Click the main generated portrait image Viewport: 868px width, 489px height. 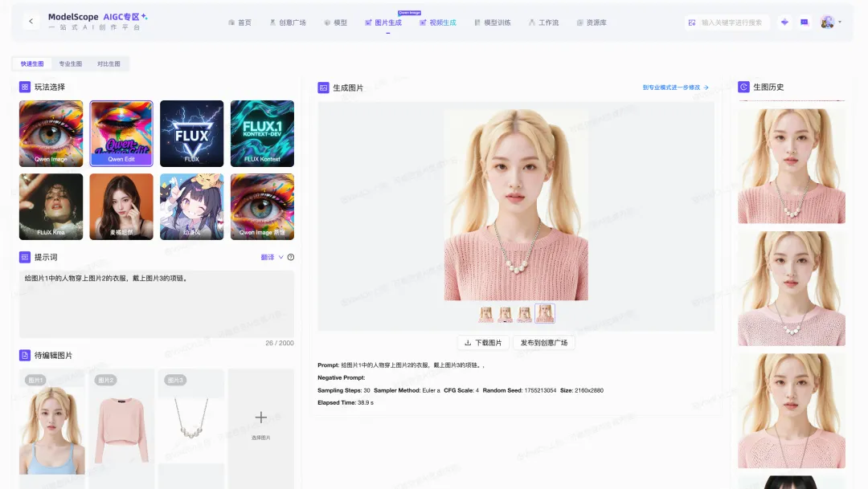pos(516,204)
